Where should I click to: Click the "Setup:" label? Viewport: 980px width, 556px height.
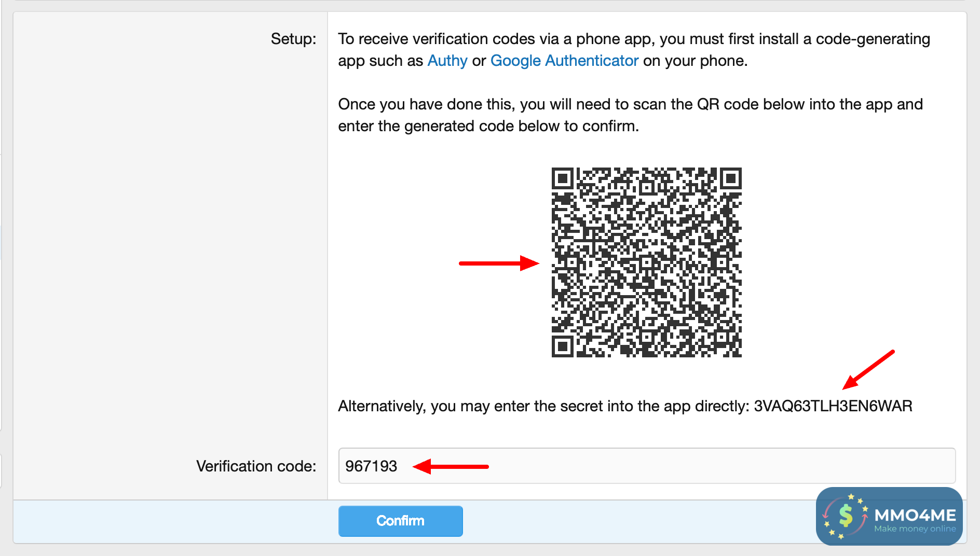pos(293,39)
